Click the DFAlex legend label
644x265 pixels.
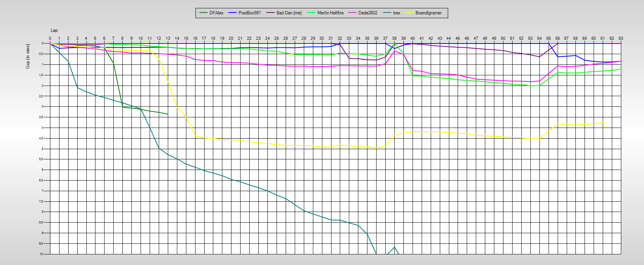click(216, 13)
